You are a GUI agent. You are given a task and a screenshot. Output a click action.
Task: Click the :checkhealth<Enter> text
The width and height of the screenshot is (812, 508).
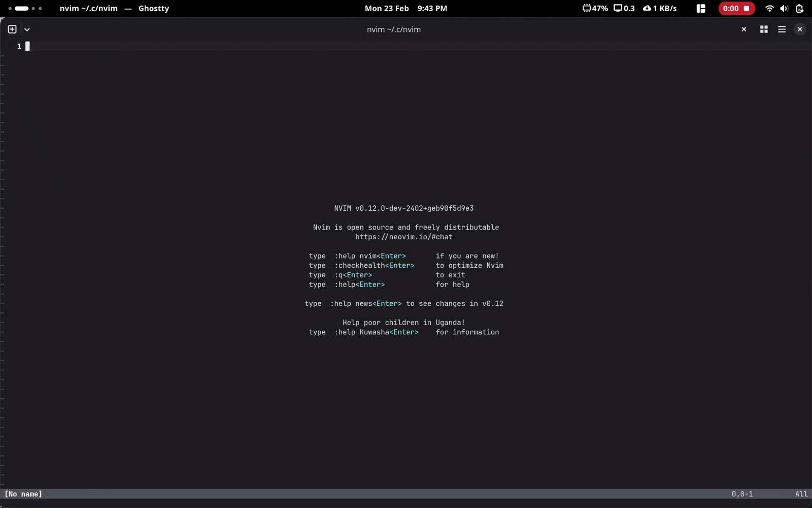pos(374,266)
